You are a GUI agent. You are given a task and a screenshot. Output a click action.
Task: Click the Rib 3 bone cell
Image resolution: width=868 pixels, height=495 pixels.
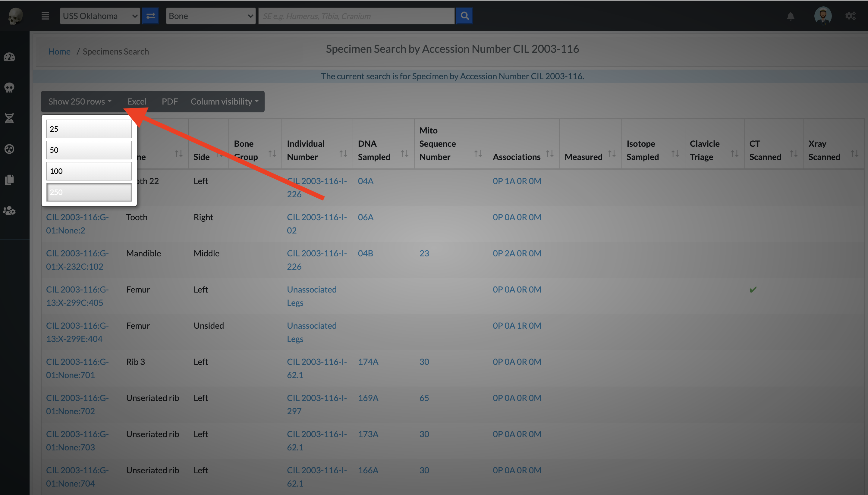pos(135,362)
